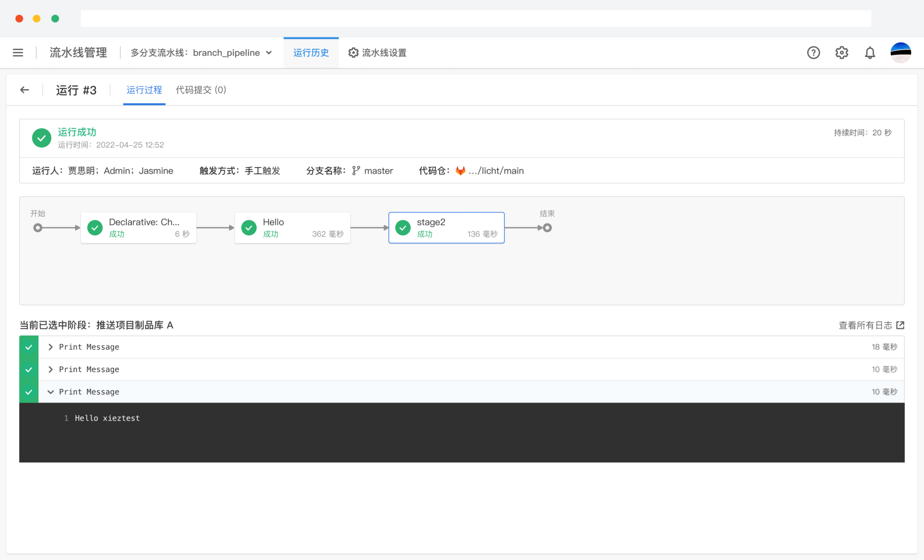Open 流水线设置 pipeline settings
The width and height of the screenshot is (924, 560).
pos(378,53)
